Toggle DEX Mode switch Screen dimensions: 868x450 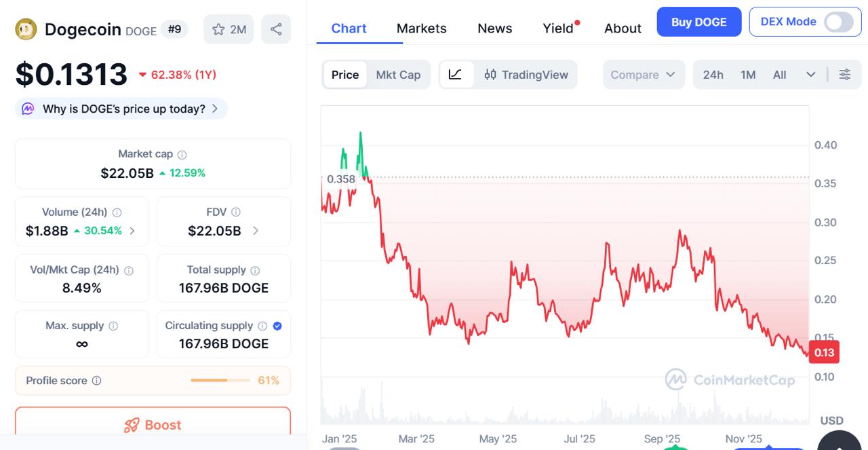pos(838,22)
